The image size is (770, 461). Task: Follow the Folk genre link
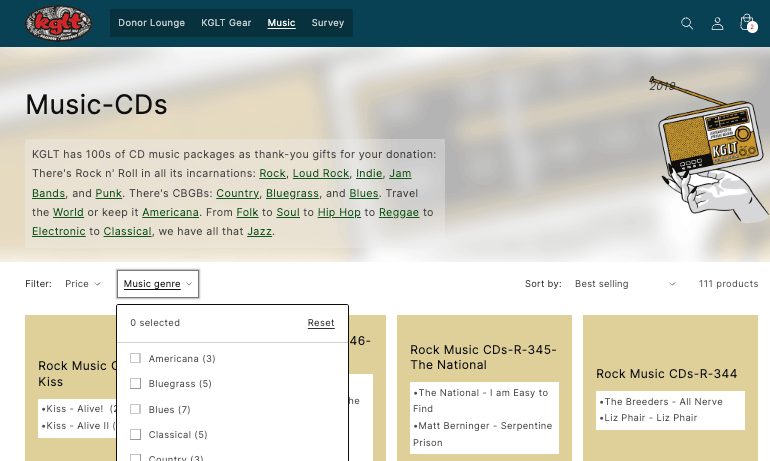(247, 212)
